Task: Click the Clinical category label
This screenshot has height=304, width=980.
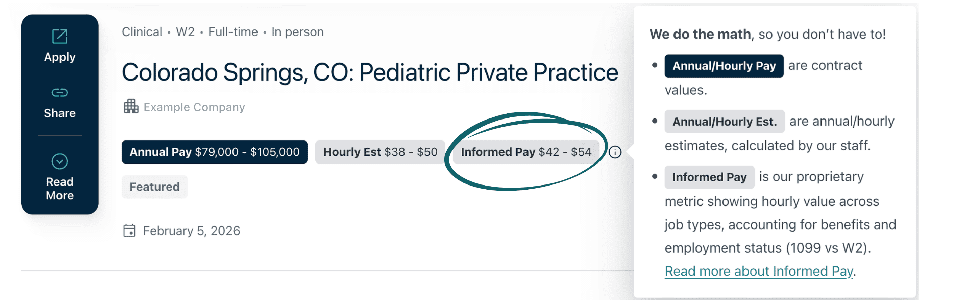Action: [x=142, y=32]
